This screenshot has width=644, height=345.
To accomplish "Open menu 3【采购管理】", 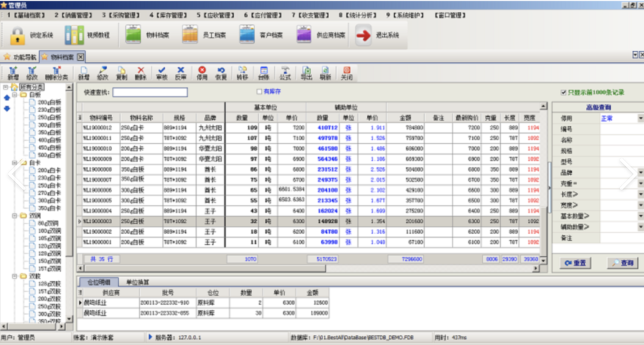I will click(x=121, y=15).
